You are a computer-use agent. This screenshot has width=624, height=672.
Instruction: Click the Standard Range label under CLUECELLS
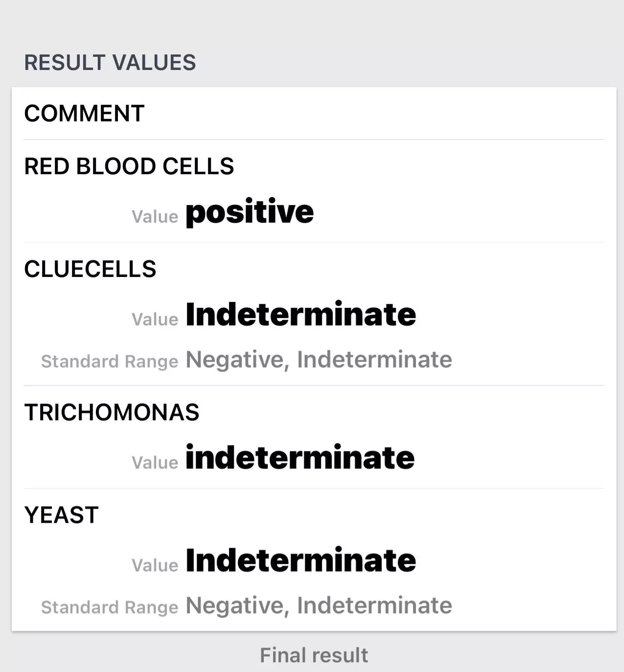110,361
